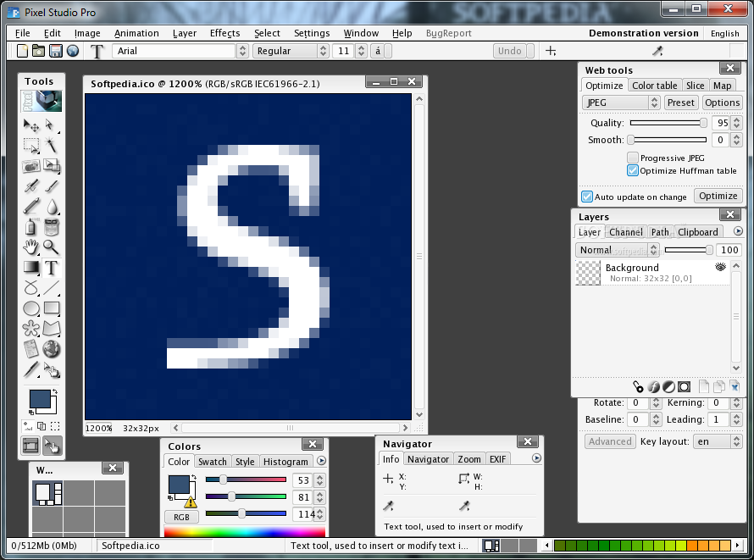Click the open folder toolbar icon
The height and width of the screenshot is (560, 754).
coord(38,51)
